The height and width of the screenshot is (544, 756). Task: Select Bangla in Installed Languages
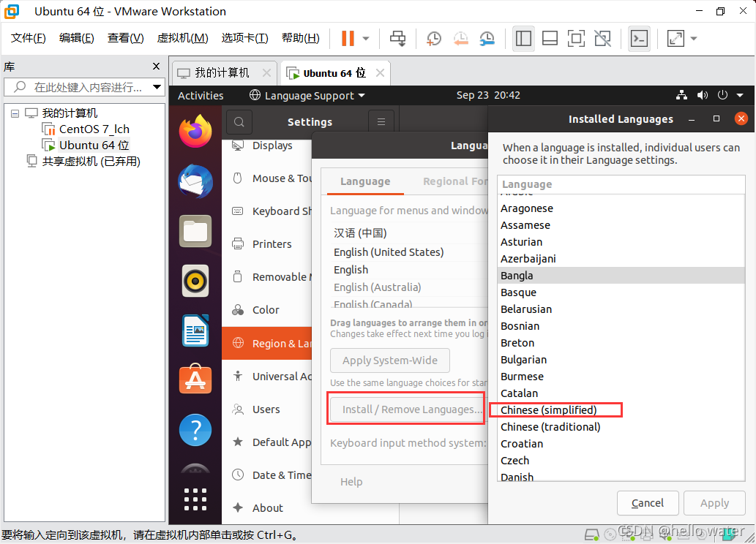click(x=621, y=276)
